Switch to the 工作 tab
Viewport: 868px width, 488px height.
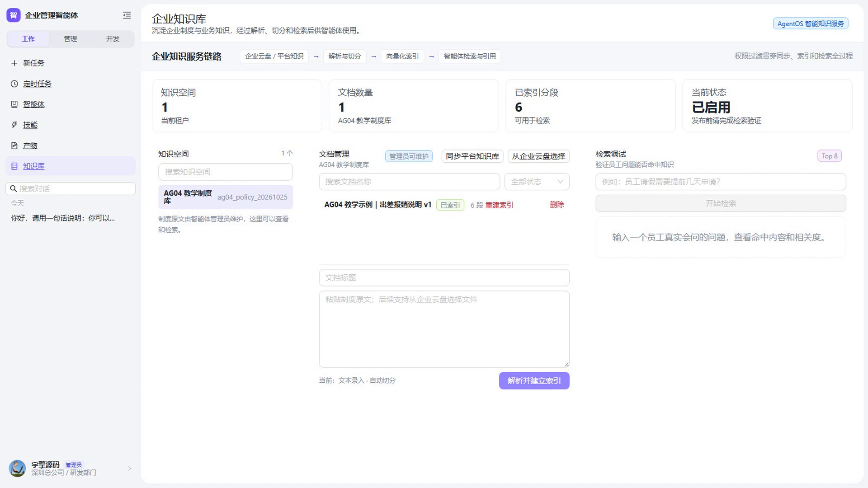coord(28,39)
